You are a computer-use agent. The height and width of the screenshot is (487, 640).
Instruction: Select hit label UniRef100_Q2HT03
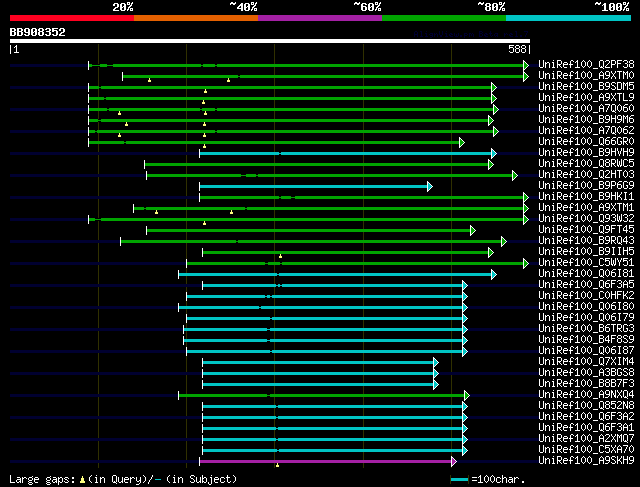[x=586, y=174]
